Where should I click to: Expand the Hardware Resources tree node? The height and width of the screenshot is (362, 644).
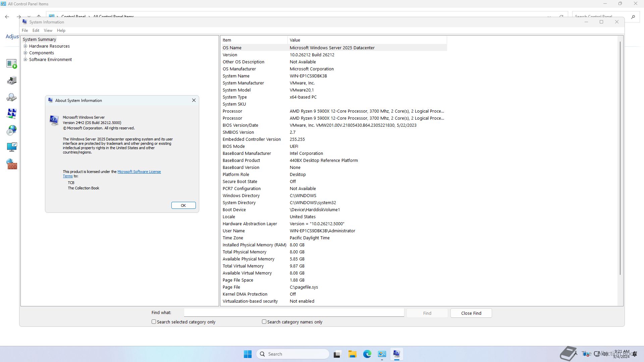click(x=25, y=46)
